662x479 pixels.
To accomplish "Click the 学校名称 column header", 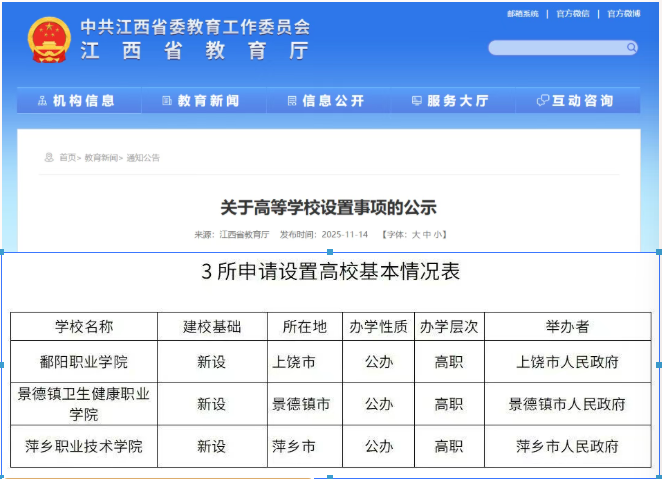I will click(x=84, y=327).
